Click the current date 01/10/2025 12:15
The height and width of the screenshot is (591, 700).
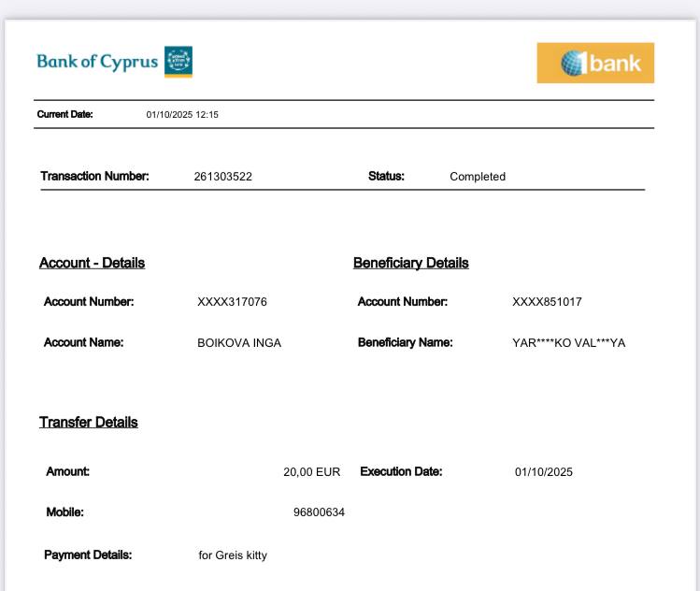click(182, 115)
